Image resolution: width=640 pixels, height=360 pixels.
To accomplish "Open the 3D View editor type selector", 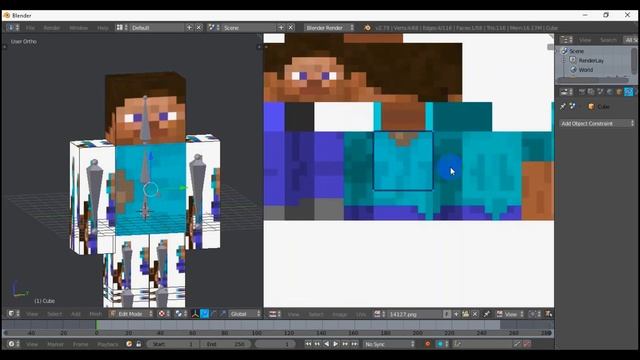I will pos(13,314).
